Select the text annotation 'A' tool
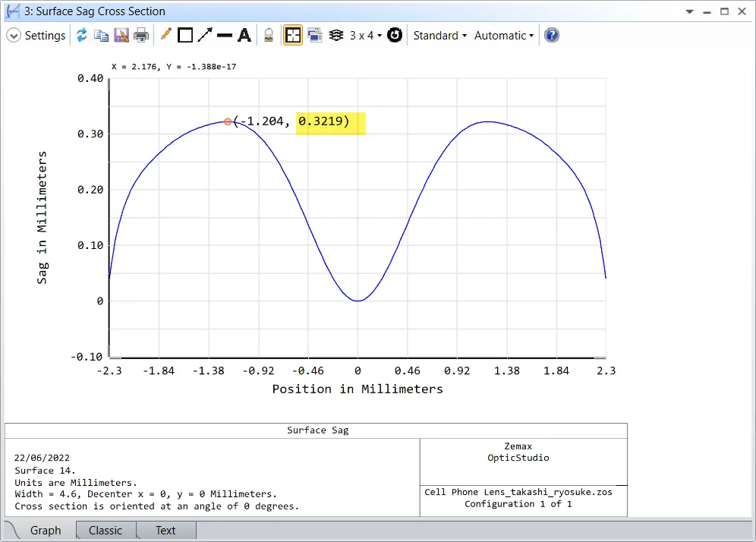 (244, 36)
